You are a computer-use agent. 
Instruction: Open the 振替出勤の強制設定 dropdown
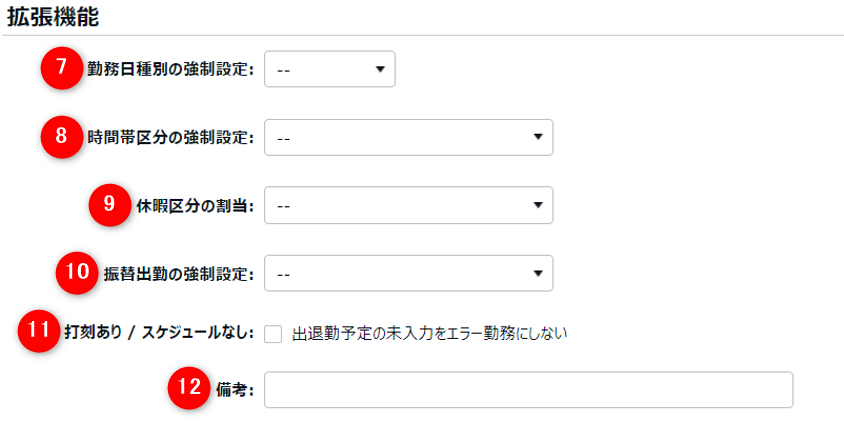coord(408,272)
